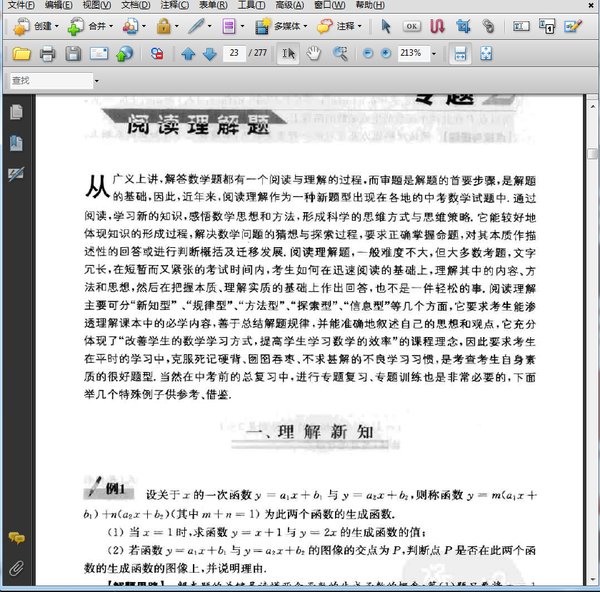This screenshot has height=592, width=600.
Task: Open the Attachments paperclip panel
Action: (x=16, y=569)
